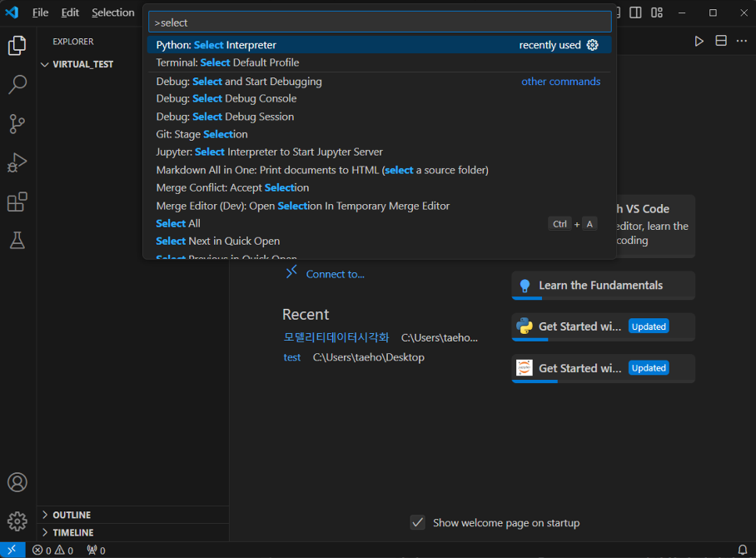Open recent folder test
756x558 pixels.
click(292, 357)
